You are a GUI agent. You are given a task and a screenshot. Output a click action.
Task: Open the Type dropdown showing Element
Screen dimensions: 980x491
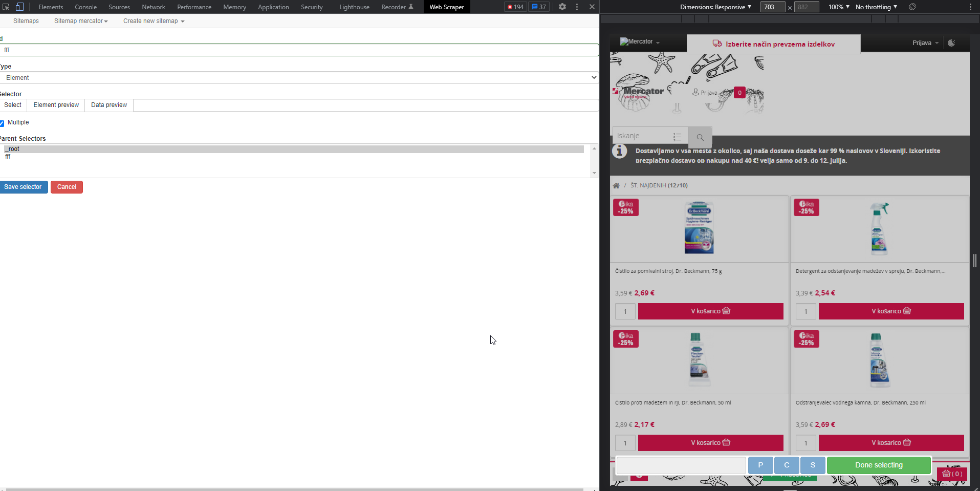tap(299, 78)
